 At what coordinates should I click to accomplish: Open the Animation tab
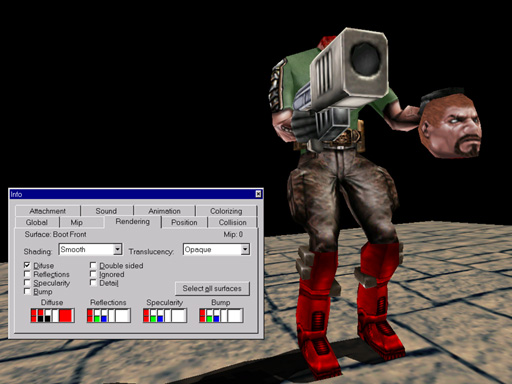click(x=164, y=211)
